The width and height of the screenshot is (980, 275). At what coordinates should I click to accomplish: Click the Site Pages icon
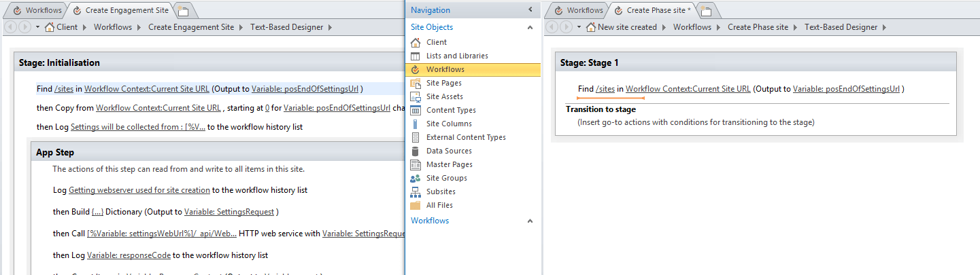click(x=416, y=83)
